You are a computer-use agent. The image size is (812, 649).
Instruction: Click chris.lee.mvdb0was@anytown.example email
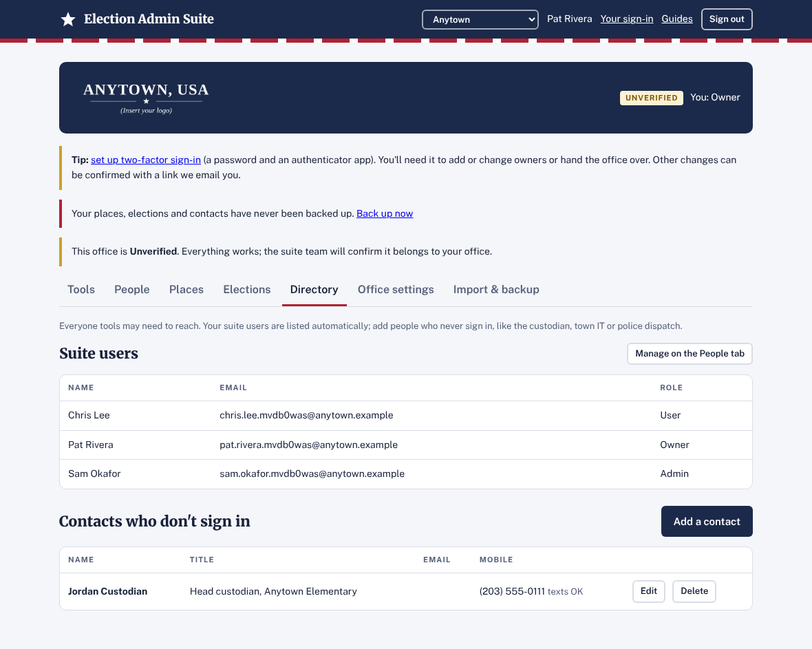[306, 416]
